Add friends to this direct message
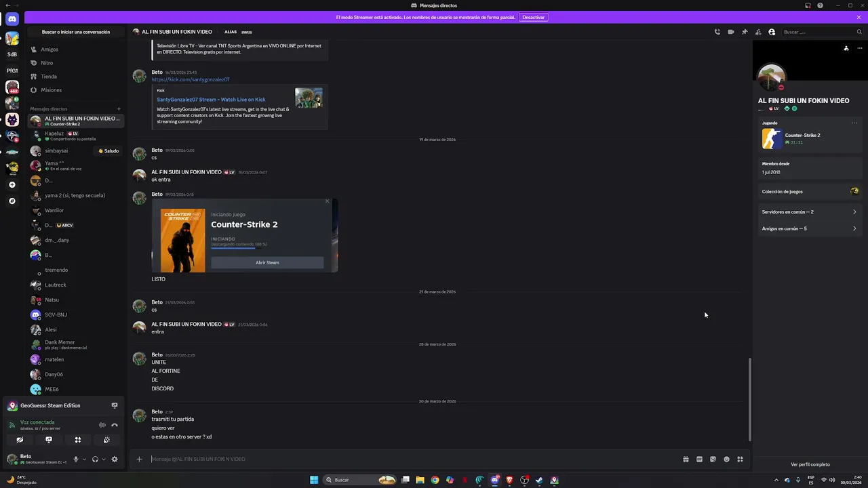This screenshot has width=868, height=488. [758, 32]
